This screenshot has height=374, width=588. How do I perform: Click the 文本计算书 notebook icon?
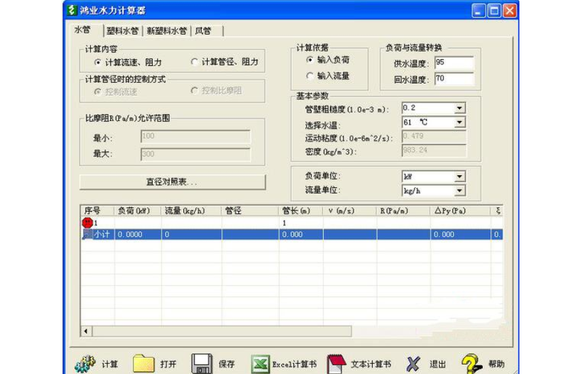[x=337, y=363]
